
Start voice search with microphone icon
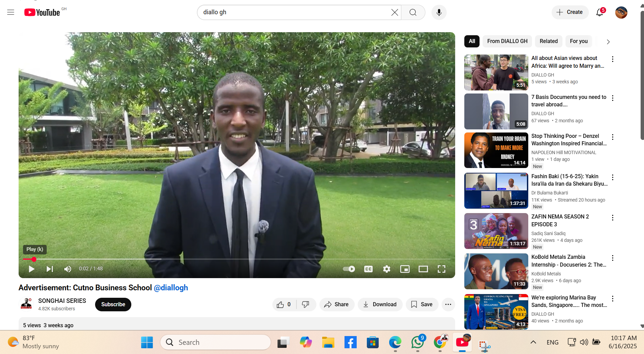pyautogui.click(x=439, y=13)
